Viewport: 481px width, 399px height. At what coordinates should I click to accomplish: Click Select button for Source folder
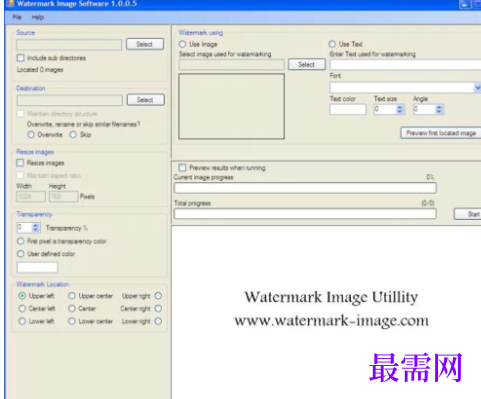click(145, 44)
